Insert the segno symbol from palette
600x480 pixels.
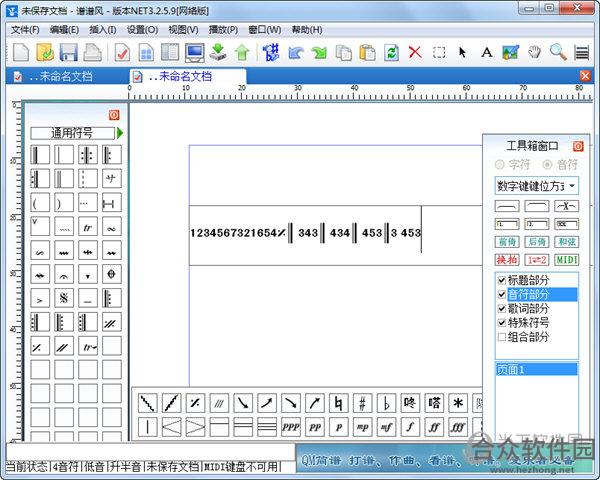[64, 297]
